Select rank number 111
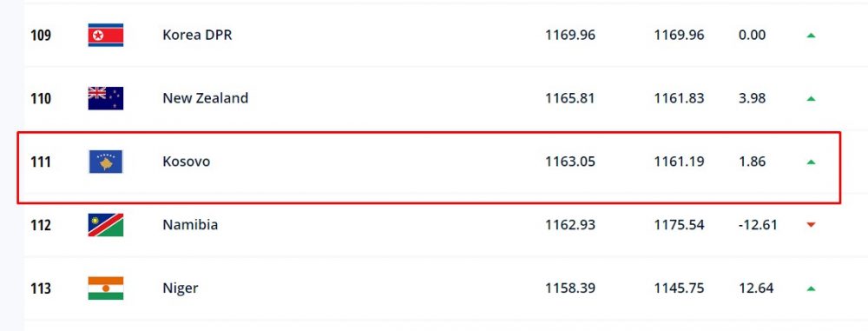868x331 pixels. click(41, 162)
